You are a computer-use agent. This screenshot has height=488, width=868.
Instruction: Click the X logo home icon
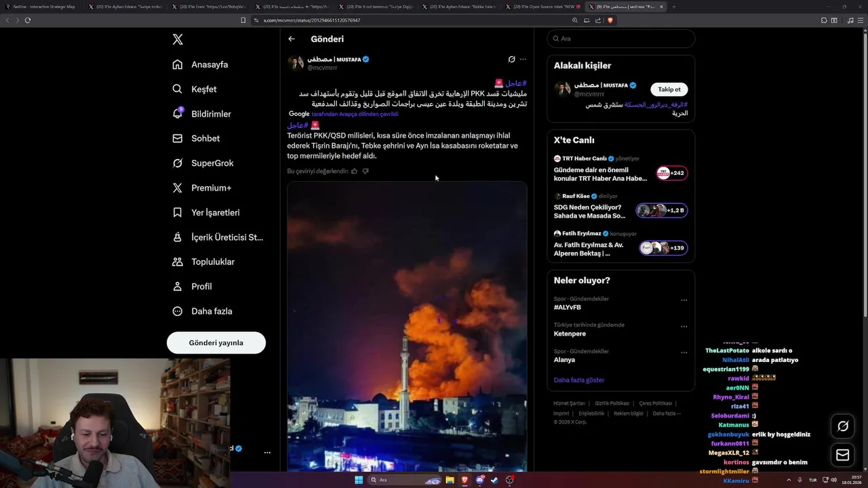click(178, 39)
